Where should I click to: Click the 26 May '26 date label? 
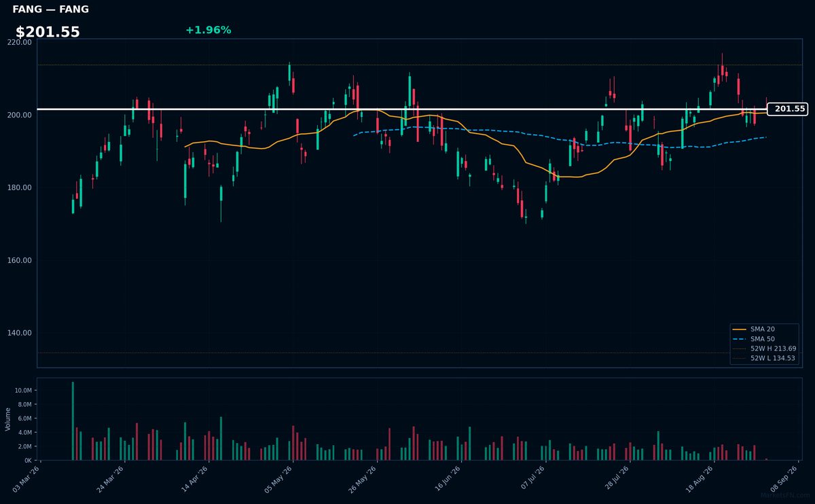tap(363, 478)
